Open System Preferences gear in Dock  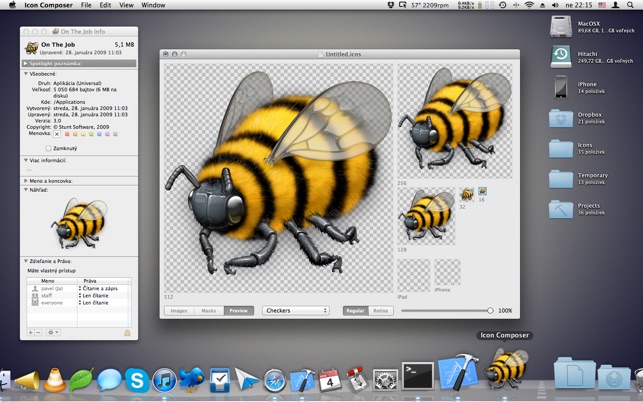[x=385, y=380]
